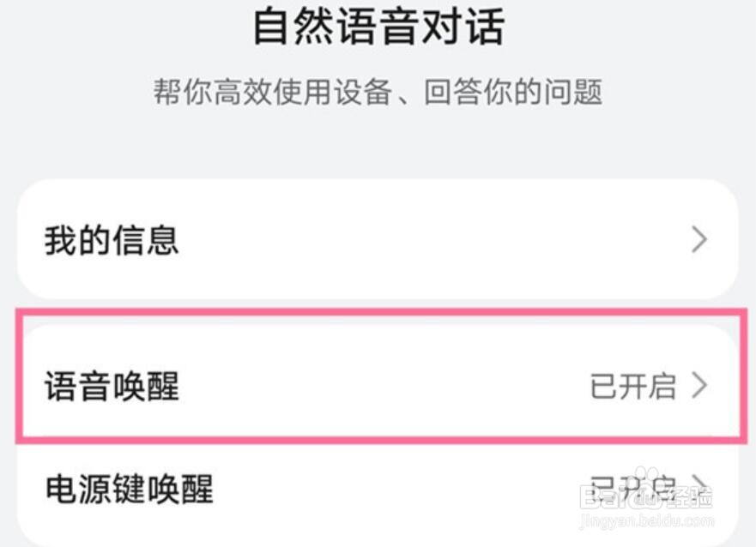The image size is (756, 547).
Task: Tap the 唤醒 characters in 电源键唤醒
Action: 180,488
